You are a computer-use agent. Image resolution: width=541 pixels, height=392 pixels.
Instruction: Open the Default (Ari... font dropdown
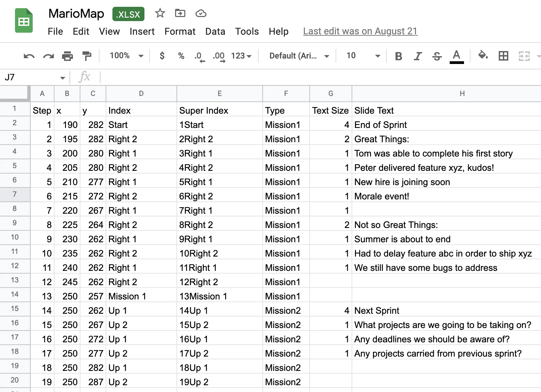tap(299, 56)
